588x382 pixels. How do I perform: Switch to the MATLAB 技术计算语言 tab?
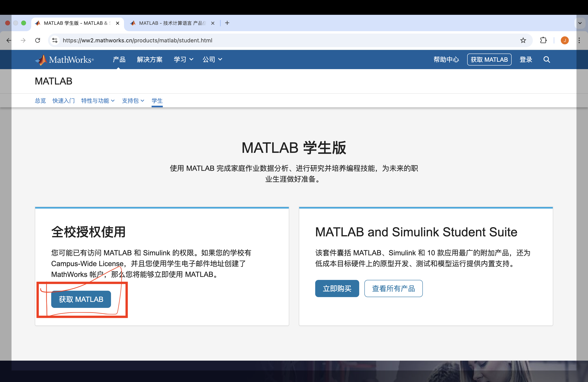coord(170,23)
